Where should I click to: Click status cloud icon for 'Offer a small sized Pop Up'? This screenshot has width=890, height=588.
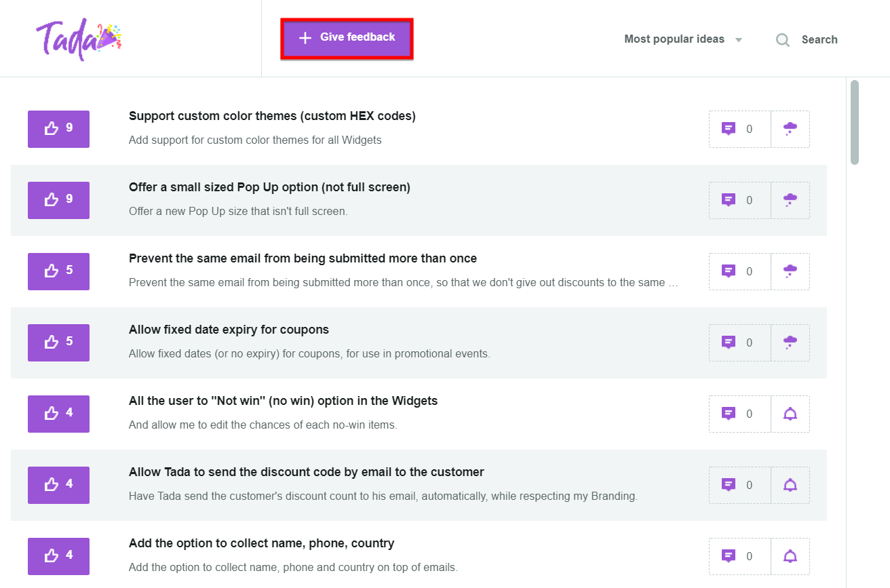click(x=790, y=200)
